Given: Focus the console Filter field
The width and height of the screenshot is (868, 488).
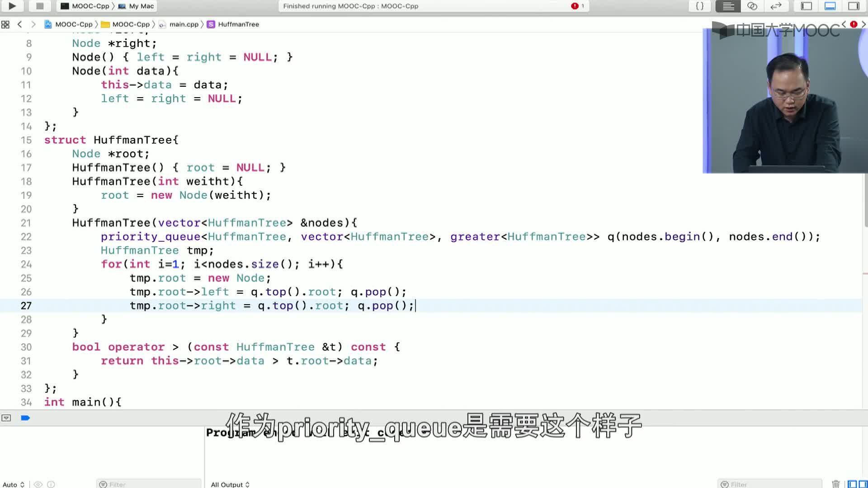Looking at the screenshot, I should click(x=769, y=484).
